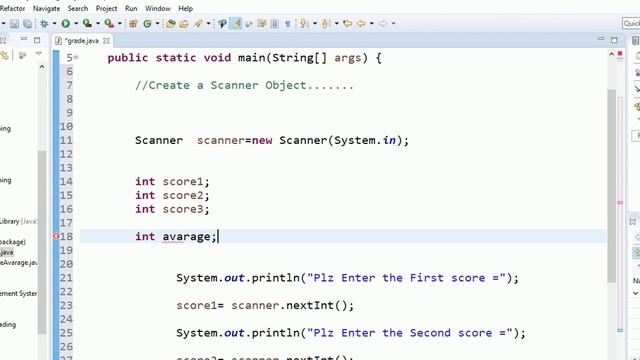Click New Java Package icon
This screenshot has height=360, width=640.
[133, 24]
